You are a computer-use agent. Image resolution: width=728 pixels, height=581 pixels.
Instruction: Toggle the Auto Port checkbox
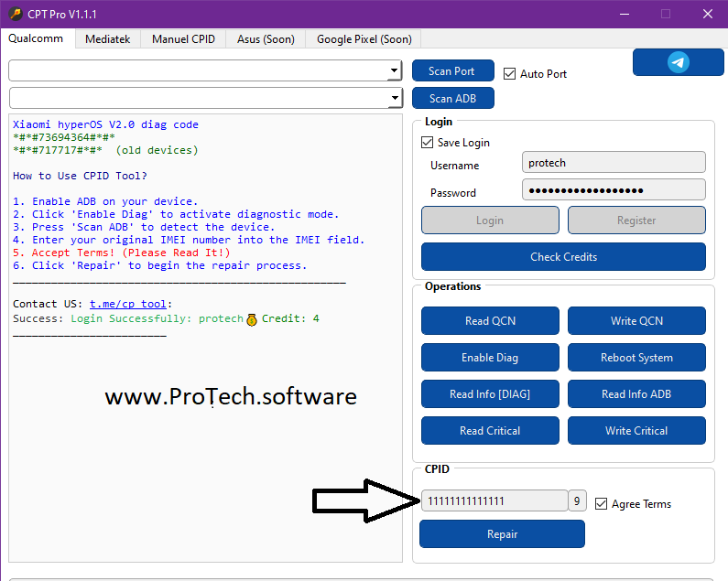(x=509, y=74)
